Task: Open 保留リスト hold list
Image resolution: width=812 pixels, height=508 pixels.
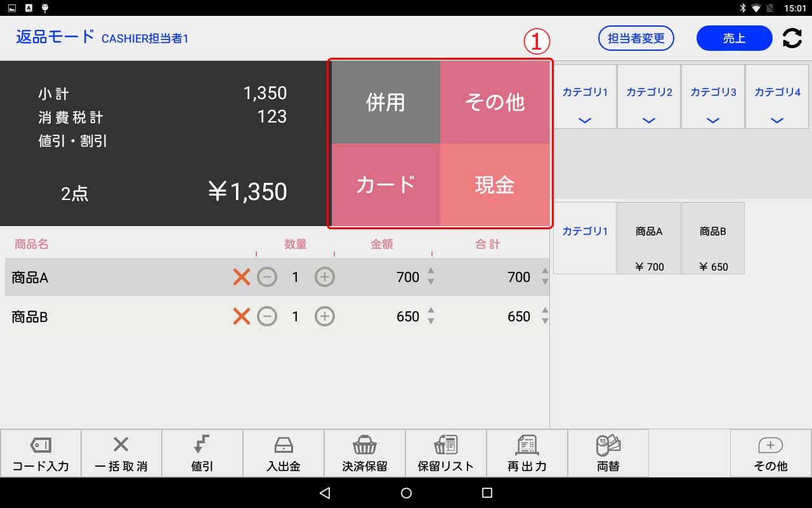Action: (446, 453)
